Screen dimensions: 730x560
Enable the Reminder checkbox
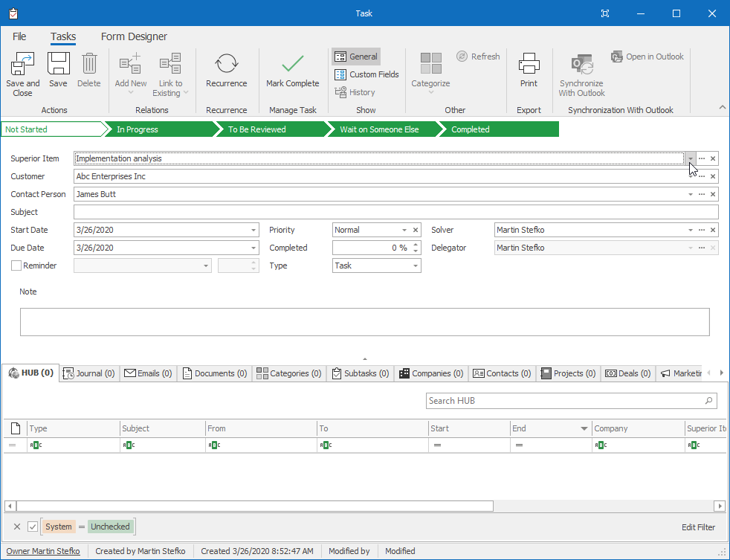16,265
